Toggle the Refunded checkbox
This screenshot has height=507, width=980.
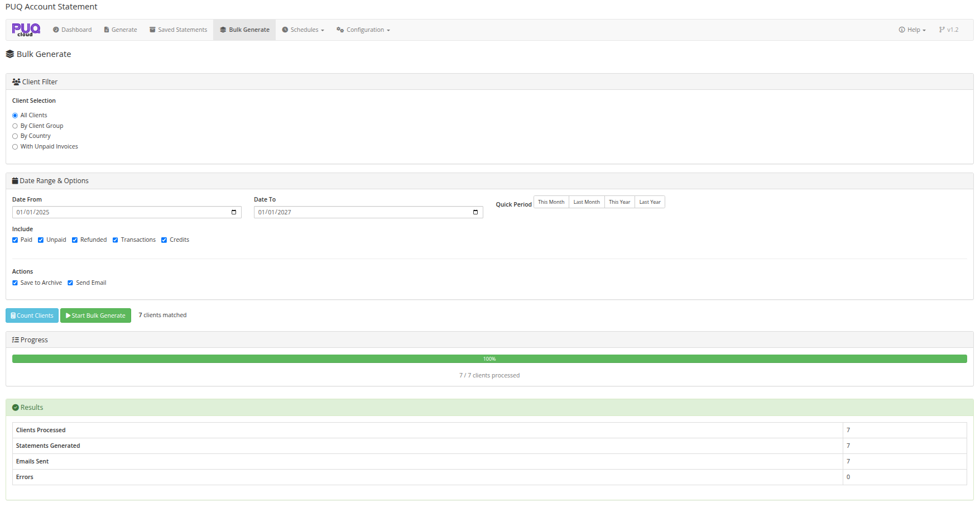(x=75, y=240)
